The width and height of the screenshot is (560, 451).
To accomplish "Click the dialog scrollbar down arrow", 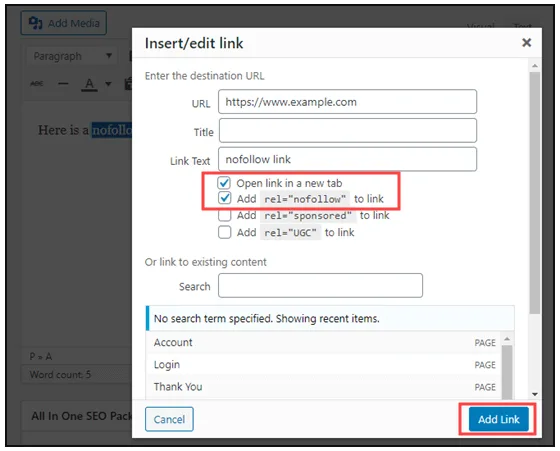I will 535,394.
